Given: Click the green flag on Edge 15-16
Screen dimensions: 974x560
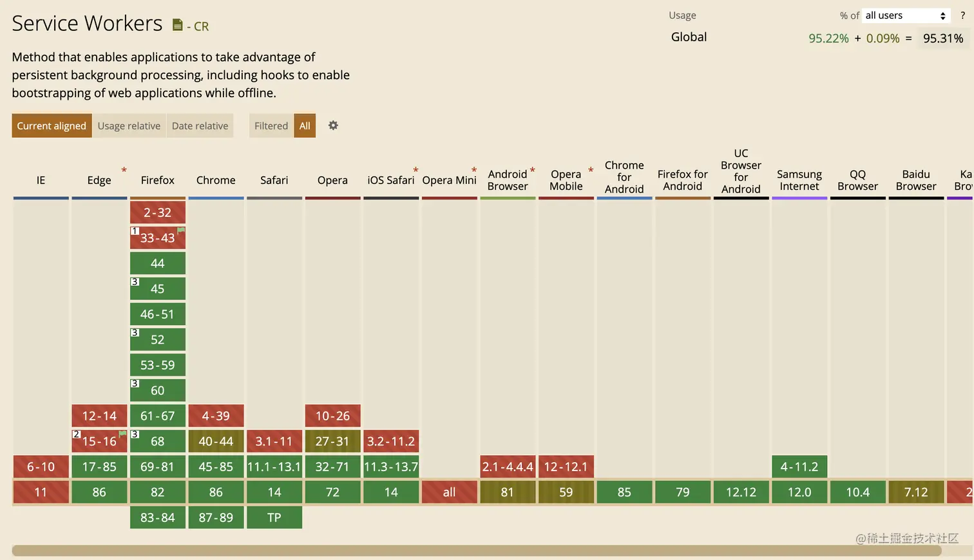Looking at the screenshot, I should [122, 434].
